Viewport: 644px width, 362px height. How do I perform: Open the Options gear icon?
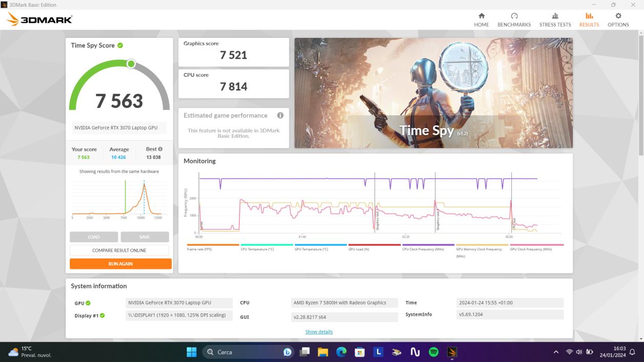618,16
